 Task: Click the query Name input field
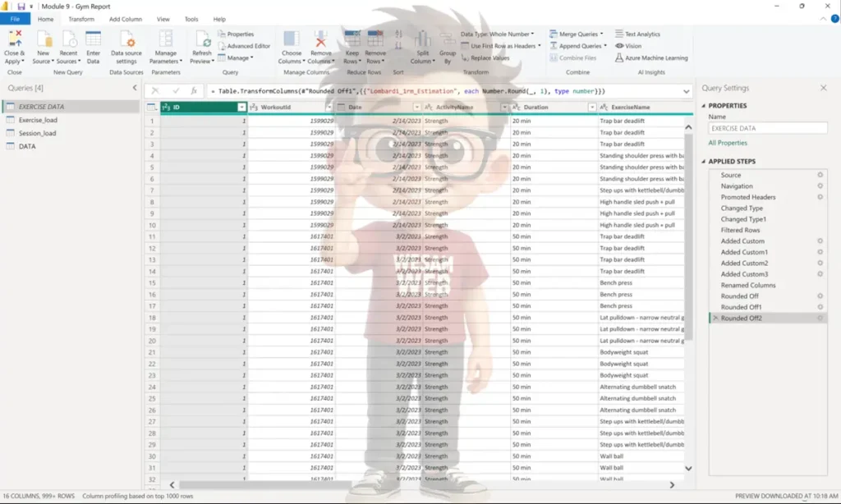click(x=767, y=129)
